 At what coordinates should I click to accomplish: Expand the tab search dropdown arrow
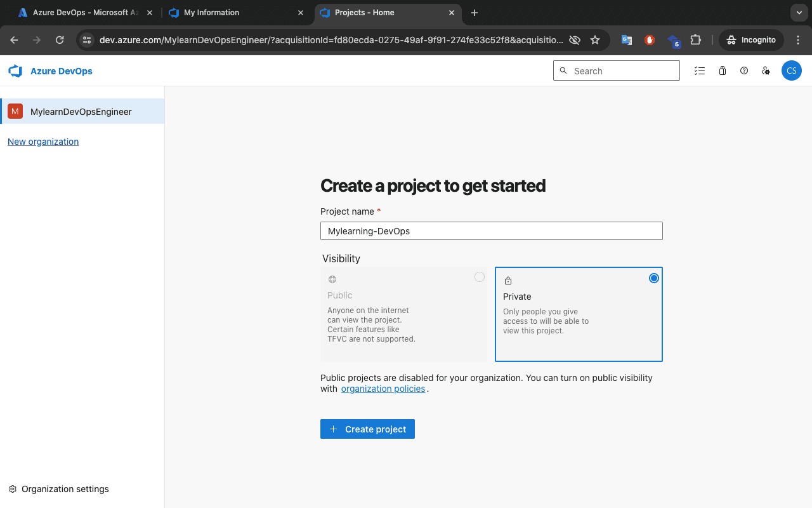coord(798,13)
